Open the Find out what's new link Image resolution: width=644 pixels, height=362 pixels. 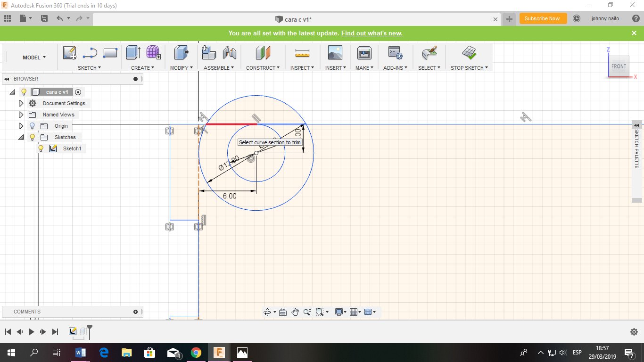372,33
